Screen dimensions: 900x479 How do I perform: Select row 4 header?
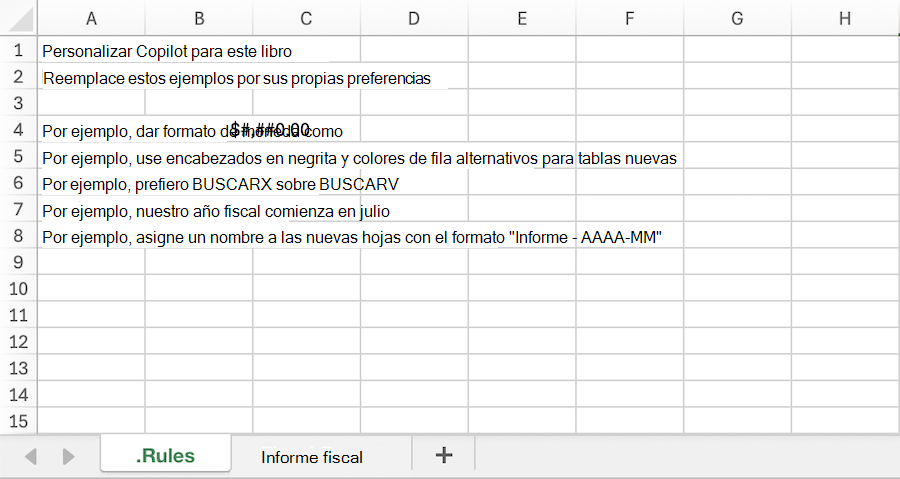pyautogui.click(x=18, y=130)
